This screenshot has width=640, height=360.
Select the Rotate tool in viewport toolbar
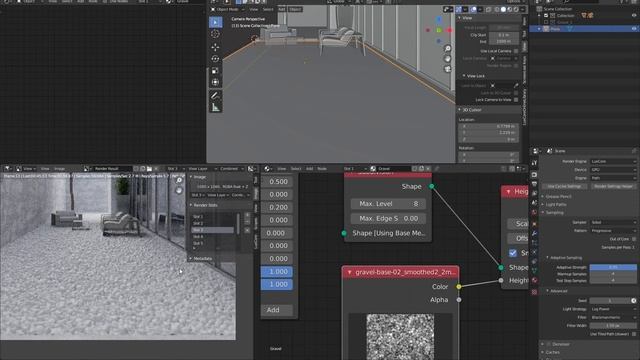click(x=216, y=59)
